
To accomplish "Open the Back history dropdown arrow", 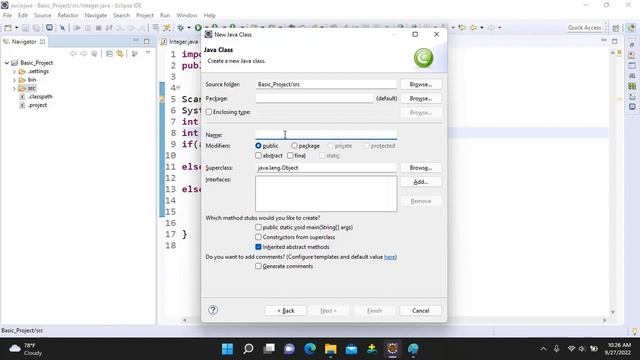I will point(482,28).
